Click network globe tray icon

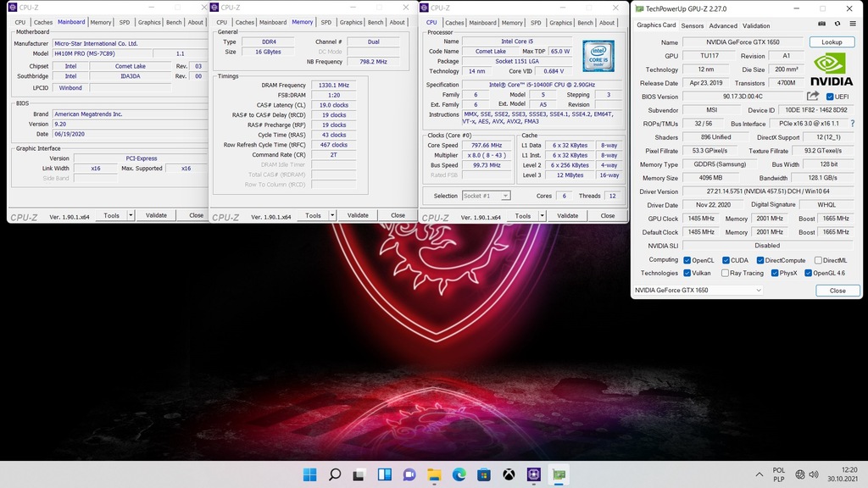[800, 474]
